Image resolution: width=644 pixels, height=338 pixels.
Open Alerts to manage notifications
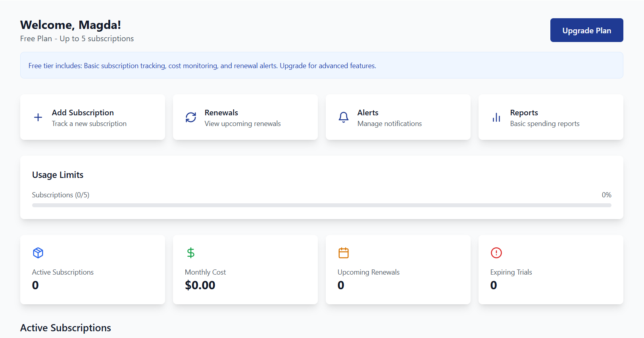398,117
